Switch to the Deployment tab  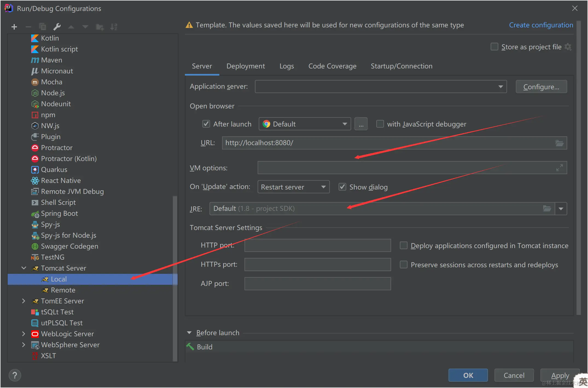pyautogui.click(x=245, y=66)
